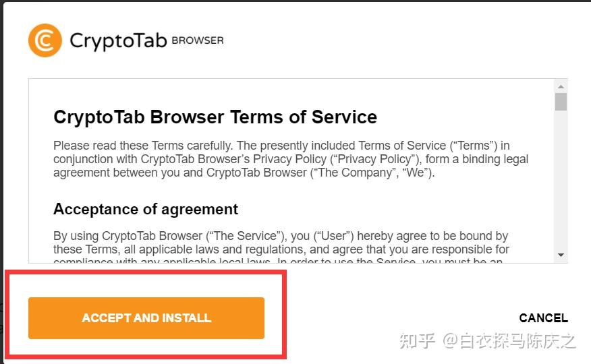591x364 pixels.
Task: Click the CryptoTab Browser Terms of Service heading
Action: point(215,117)
